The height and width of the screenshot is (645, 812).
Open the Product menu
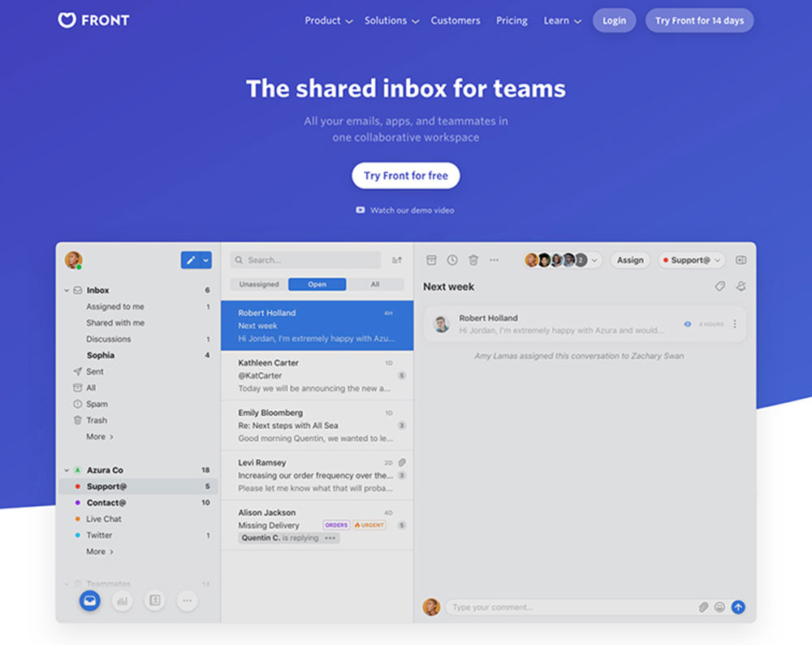pyautogui.click(x=328, y=21)
